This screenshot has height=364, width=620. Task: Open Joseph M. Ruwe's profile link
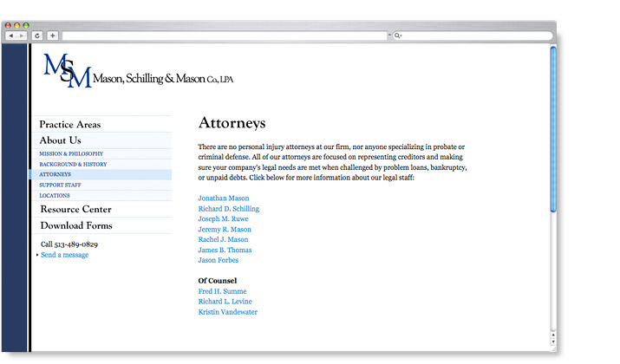[x=224, y=219]
